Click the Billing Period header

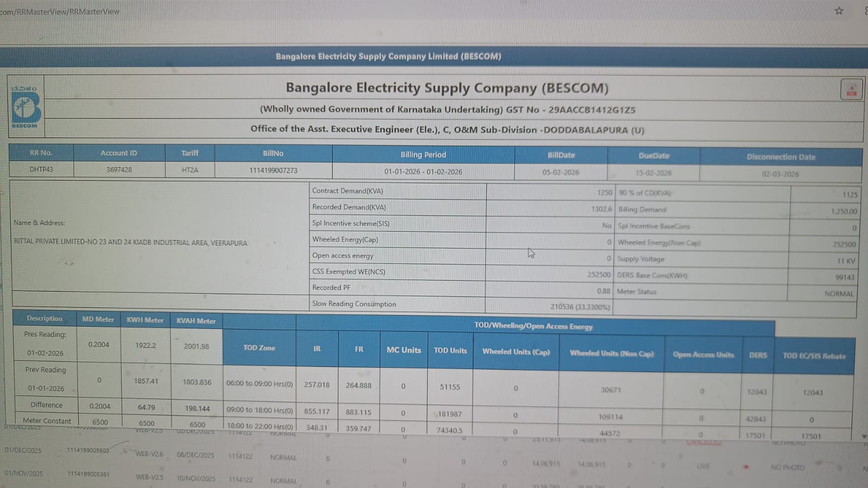coord(423,155)
